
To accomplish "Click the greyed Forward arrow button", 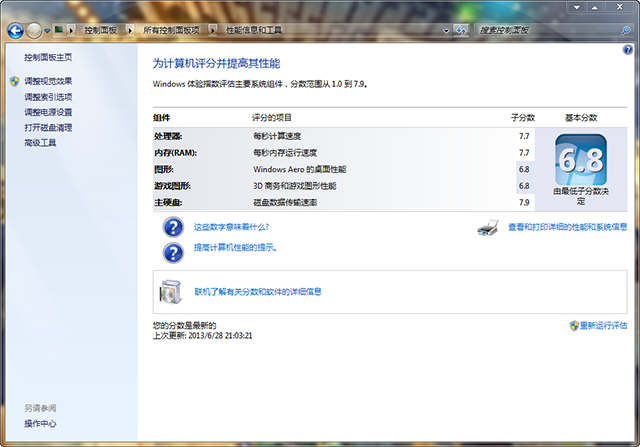I will pyautogui.click(x=34, y=30).
